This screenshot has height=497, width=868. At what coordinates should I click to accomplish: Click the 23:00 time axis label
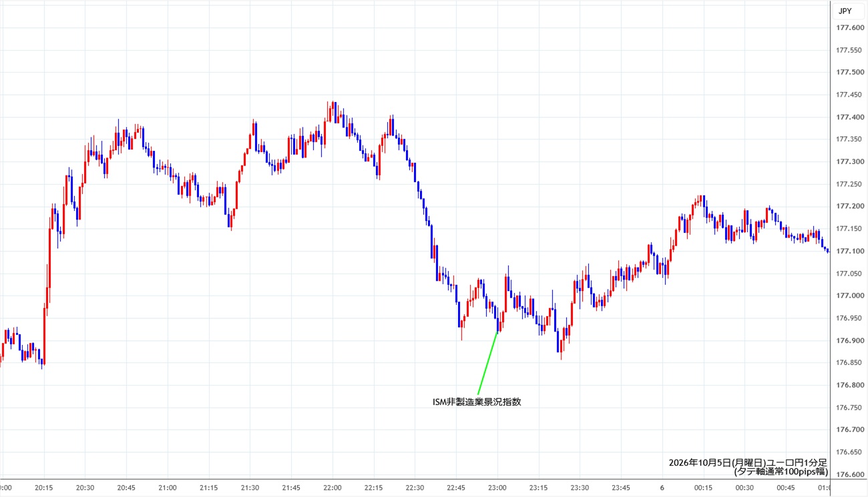(x=497, y=488)
